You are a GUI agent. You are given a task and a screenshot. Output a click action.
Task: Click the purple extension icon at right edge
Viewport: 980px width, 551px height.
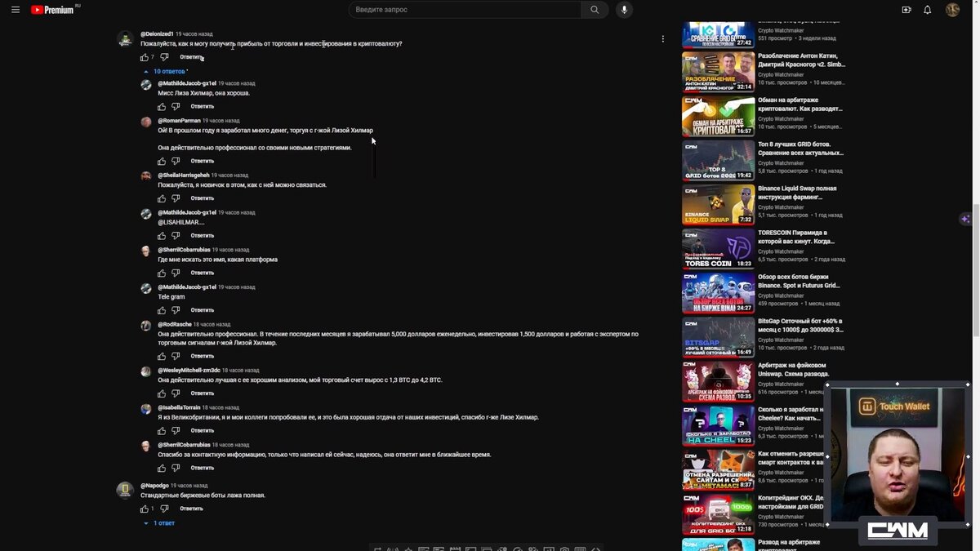[x=966, y=219]
